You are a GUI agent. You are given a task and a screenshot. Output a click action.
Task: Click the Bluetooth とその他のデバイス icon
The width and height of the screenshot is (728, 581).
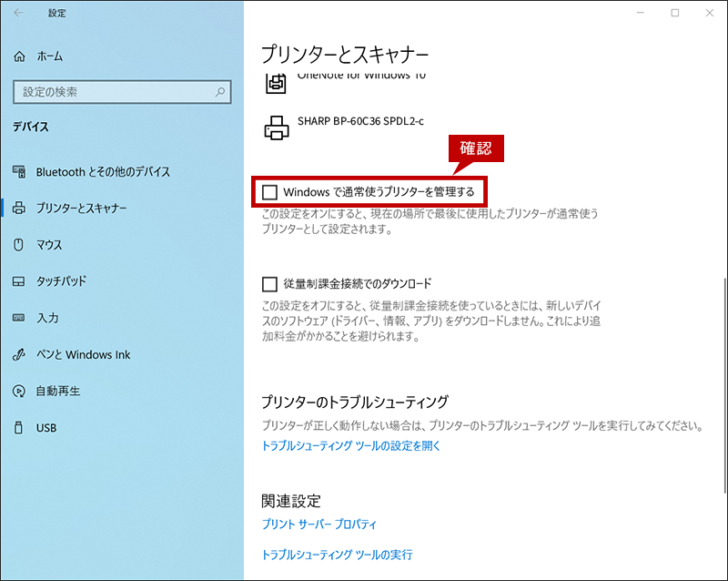click(20, 172)
